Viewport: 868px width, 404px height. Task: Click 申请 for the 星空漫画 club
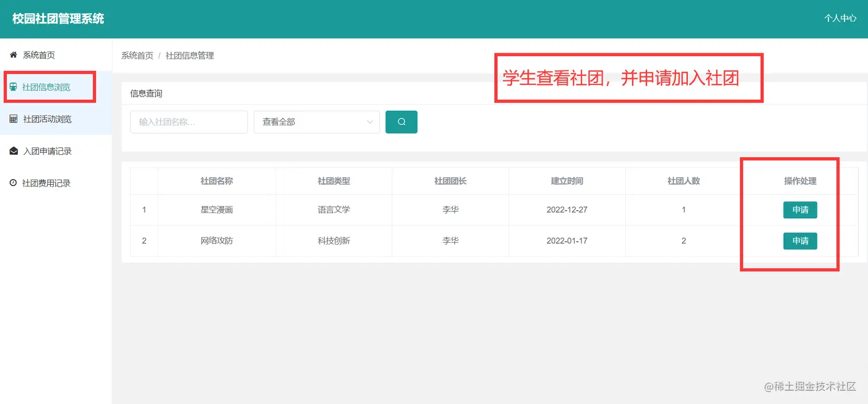pos(800,210)
